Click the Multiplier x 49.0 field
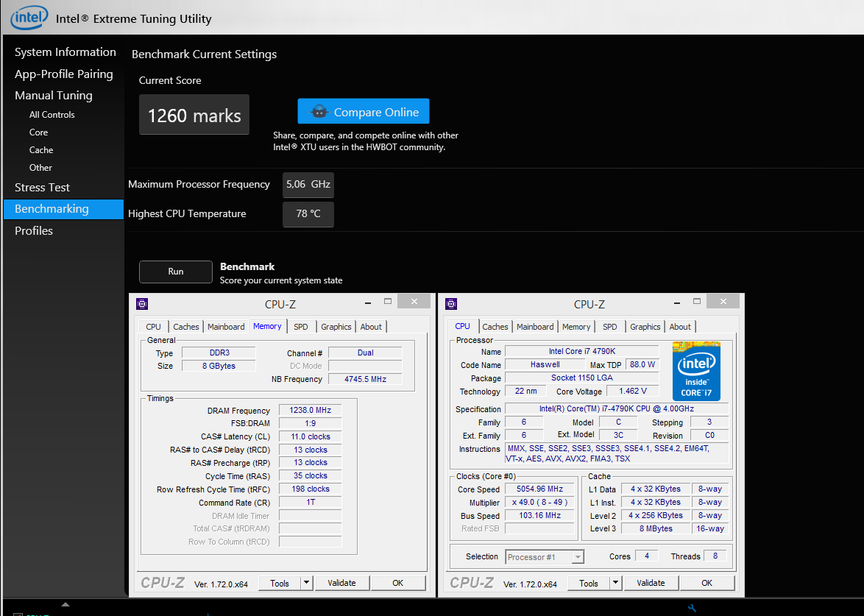Viewport: 864px width, 616px height. 539,502
